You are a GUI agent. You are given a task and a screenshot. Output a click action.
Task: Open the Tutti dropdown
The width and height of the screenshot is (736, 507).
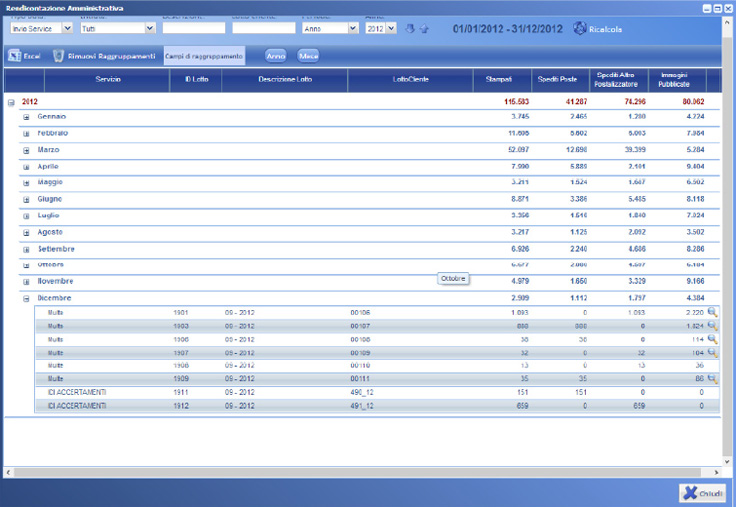pyautogui.click(x=150, y=29)
